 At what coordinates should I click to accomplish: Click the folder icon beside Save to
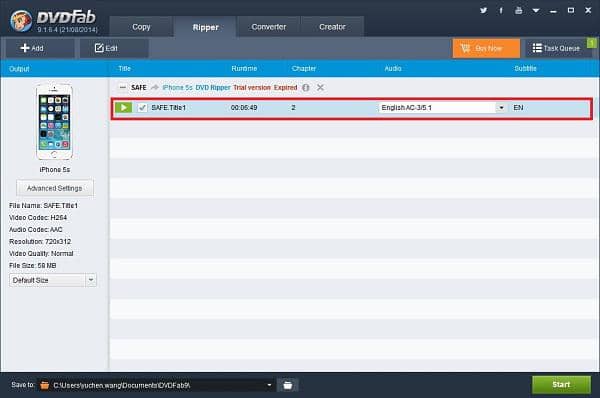tap(45, 385)
